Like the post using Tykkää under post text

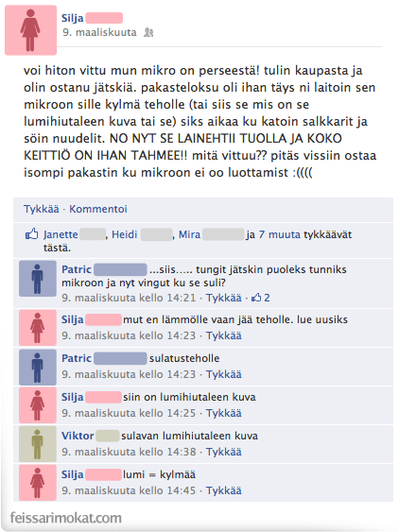point(41,209)
